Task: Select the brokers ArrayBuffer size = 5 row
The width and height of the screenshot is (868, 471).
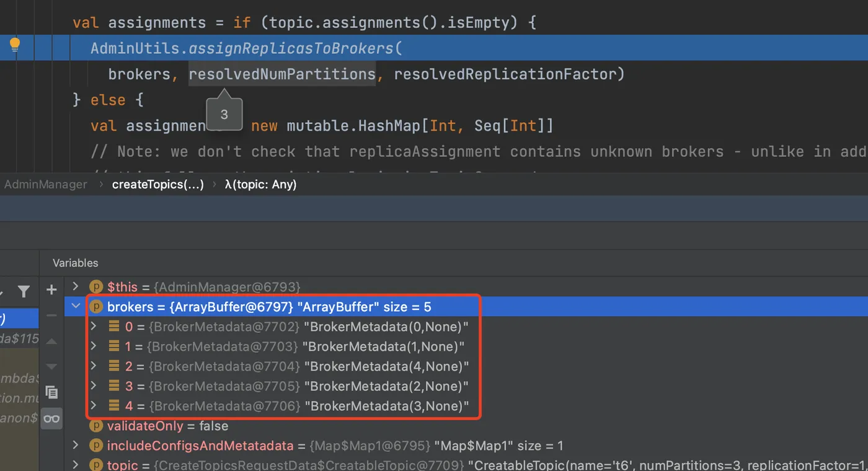Action: point(466,307)
